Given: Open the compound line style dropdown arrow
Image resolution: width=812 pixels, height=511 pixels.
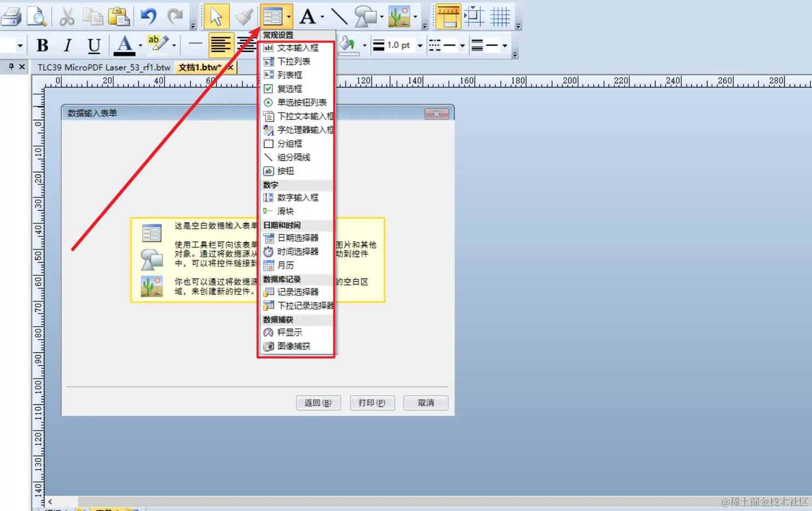Looking at the screenshot, I should click(x=504, y=45).
